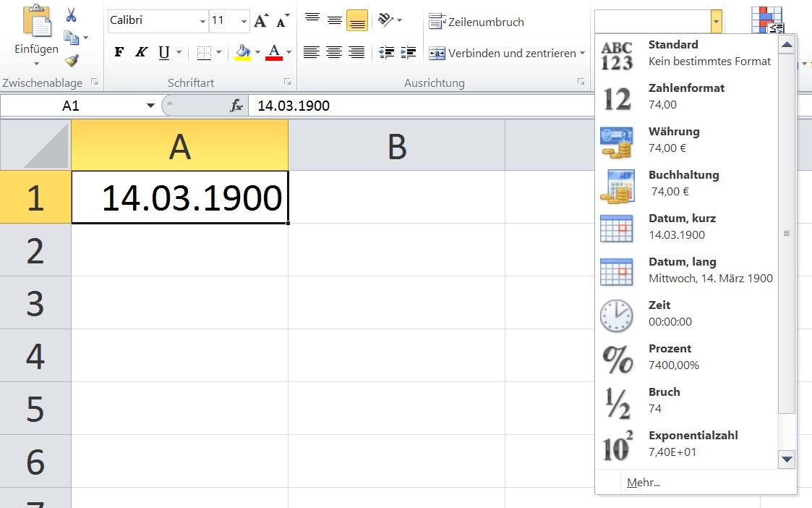Choose Buchhaltung accounting format
The width and height of the screenshot is (812, 508).
coord(687,184)
